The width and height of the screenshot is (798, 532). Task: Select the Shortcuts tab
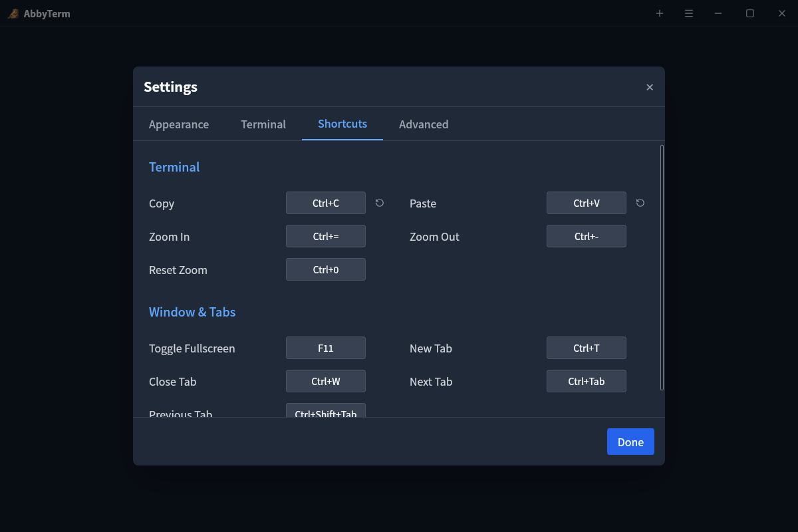[342, 124]
